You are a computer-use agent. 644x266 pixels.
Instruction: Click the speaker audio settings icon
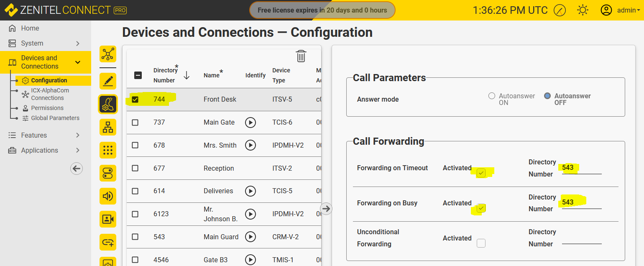108,196
